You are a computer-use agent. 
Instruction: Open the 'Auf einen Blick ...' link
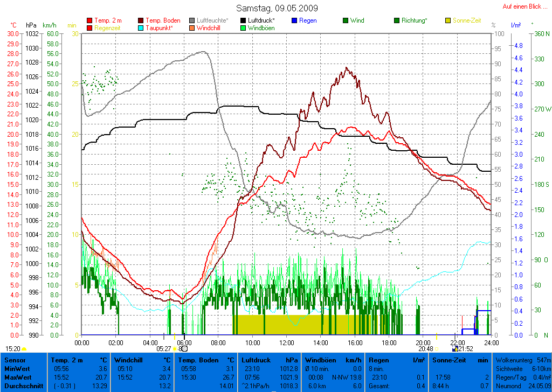click(522, 6)
